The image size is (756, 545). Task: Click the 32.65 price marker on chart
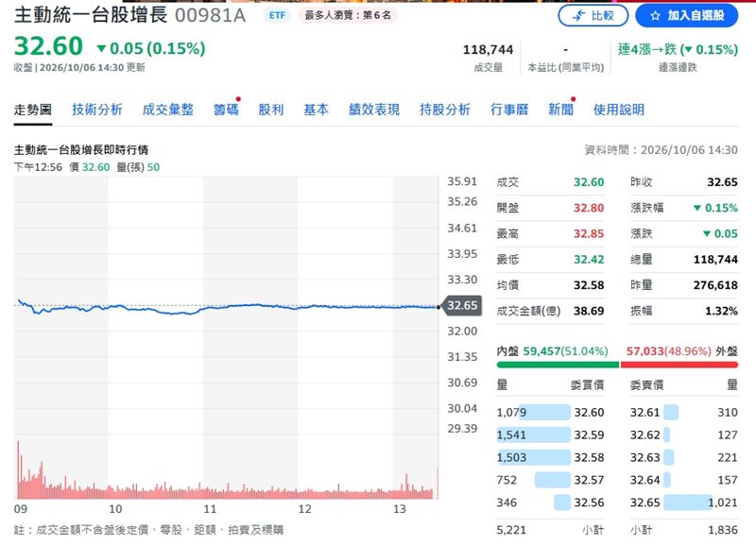pyautogui.click(x=461, y=305)
